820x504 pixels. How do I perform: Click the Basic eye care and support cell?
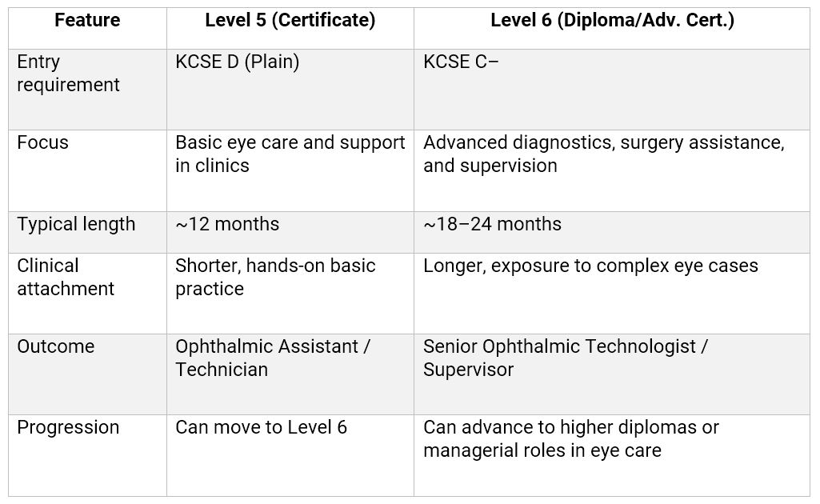click(290, 154)
